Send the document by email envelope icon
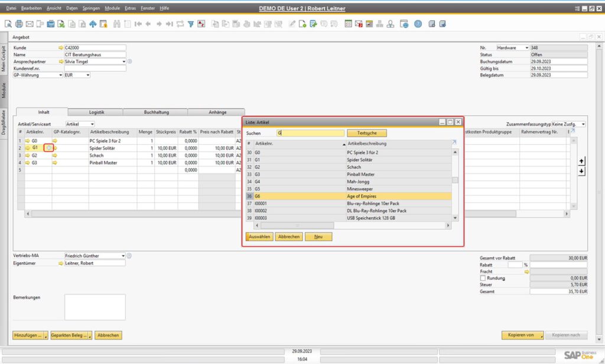 click(x=30, y=24)
